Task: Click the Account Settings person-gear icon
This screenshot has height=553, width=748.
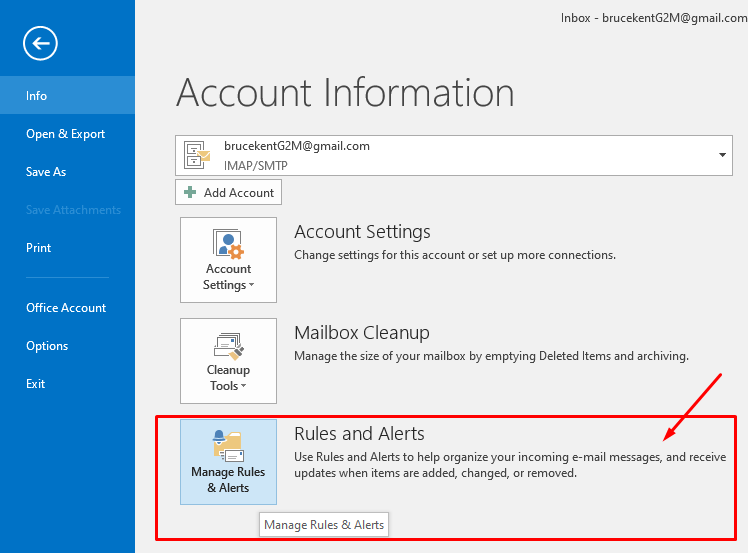Action: 229,244
